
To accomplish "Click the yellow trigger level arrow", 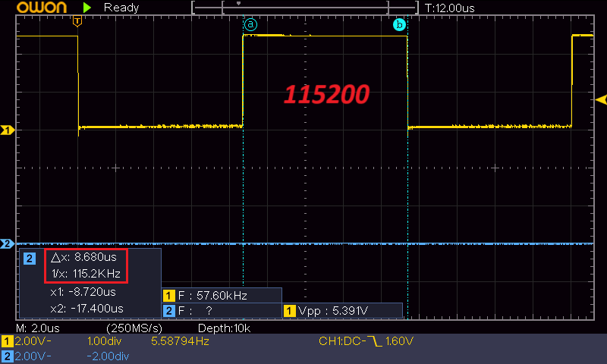I will 601,100.
